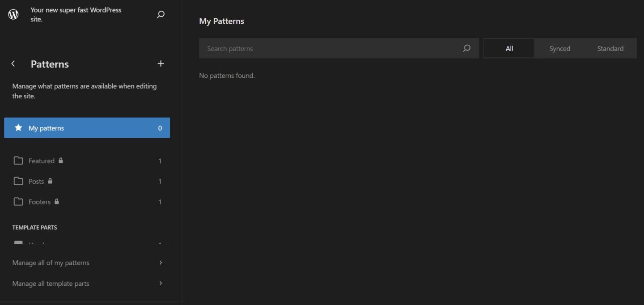Select My patterns category

87,128
